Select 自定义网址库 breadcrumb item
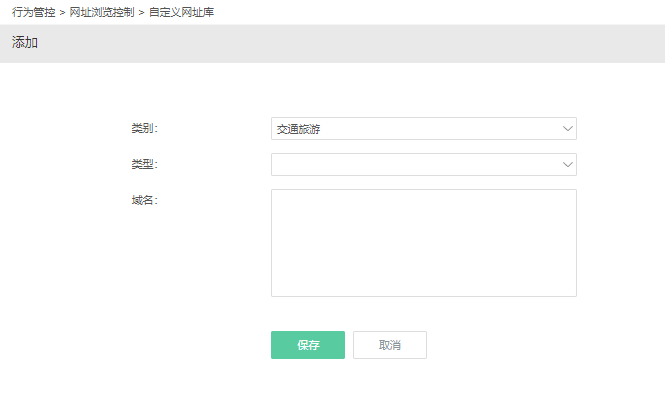 point(182,12)
